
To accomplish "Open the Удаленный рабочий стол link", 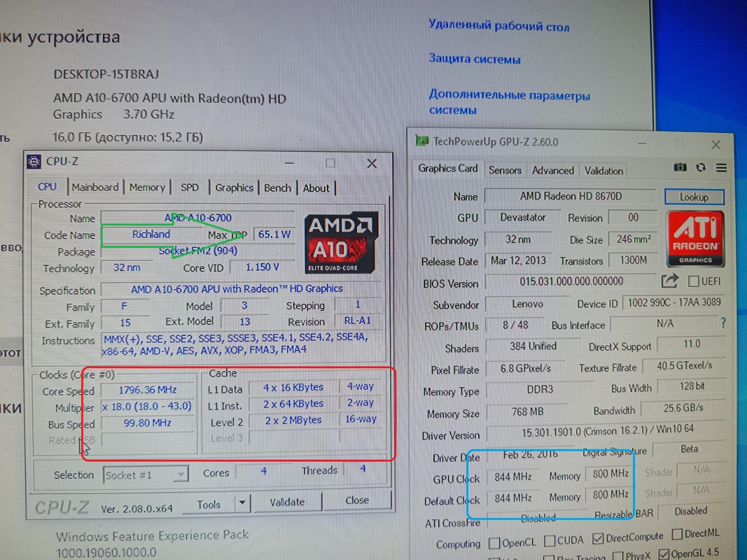I will [x=499, y=25].
